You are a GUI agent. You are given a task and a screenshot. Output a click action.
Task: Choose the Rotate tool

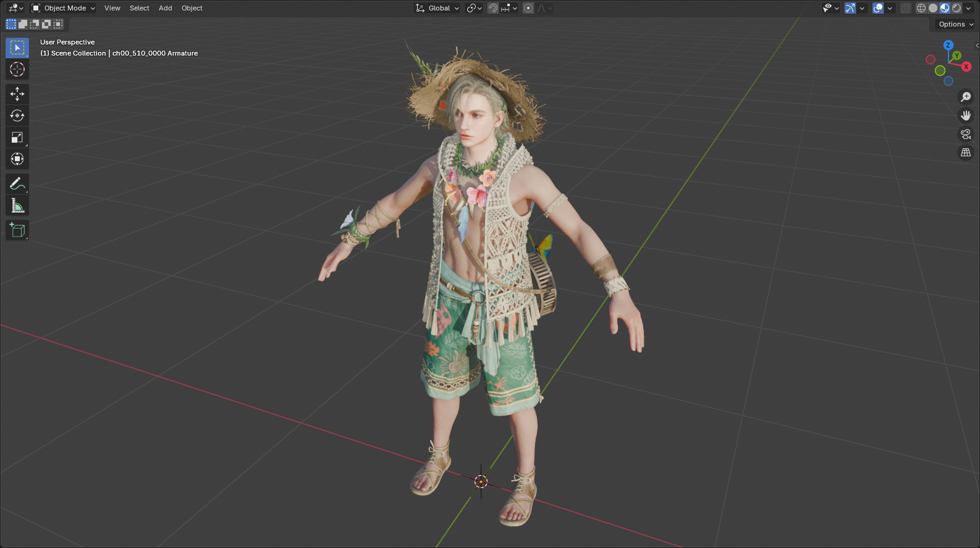(17, 116)
